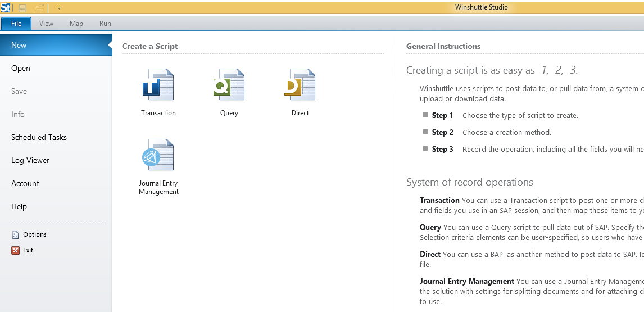Screen dimensions: 644x312
Task: Show the Log Viewer
Action: [x=30, y=161]
